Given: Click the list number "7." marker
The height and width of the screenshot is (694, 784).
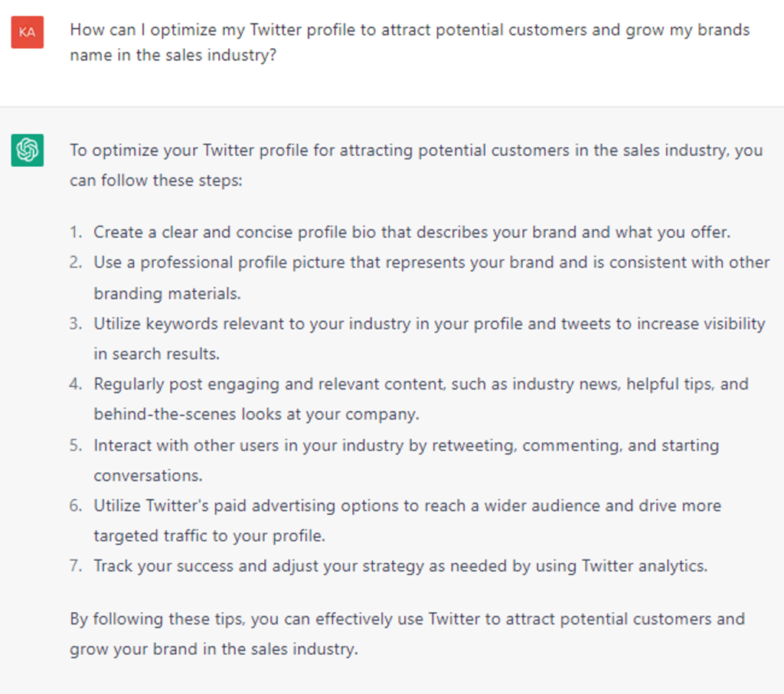Looking at the screenshot, I should point(75,566).
